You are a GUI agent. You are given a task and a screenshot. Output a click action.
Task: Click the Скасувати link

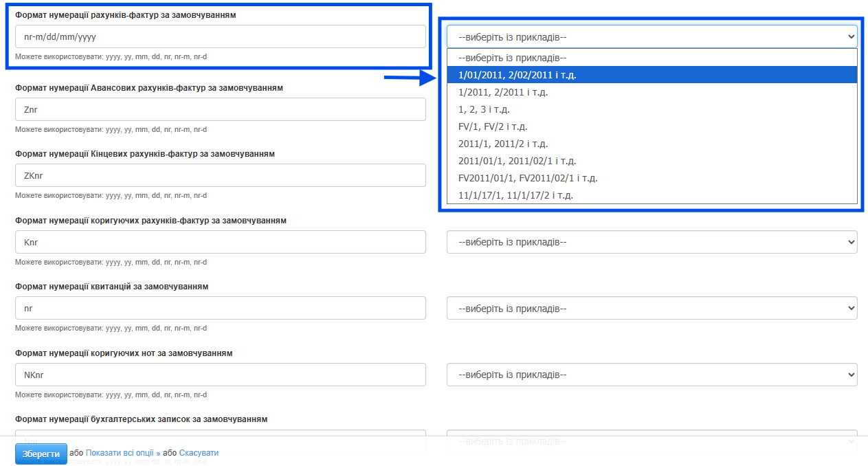(199, 453)
